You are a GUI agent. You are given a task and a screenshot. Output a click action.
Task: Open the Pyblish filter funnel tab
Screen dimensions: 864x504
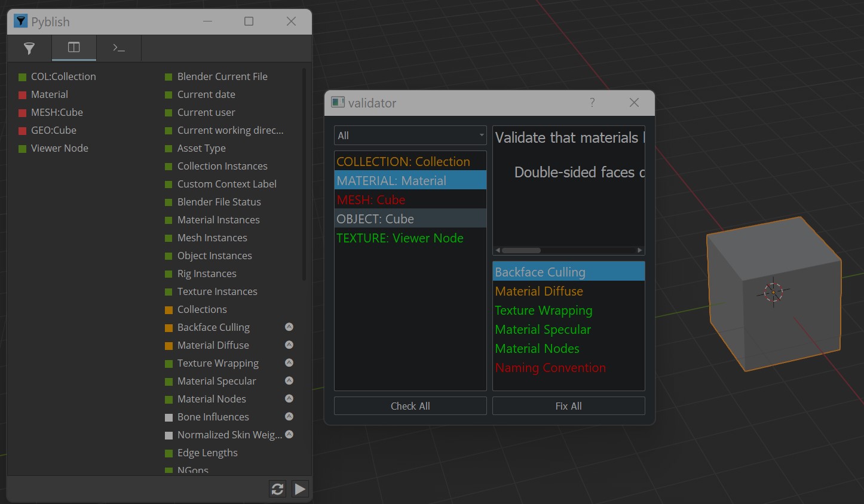tap(29, 48)
